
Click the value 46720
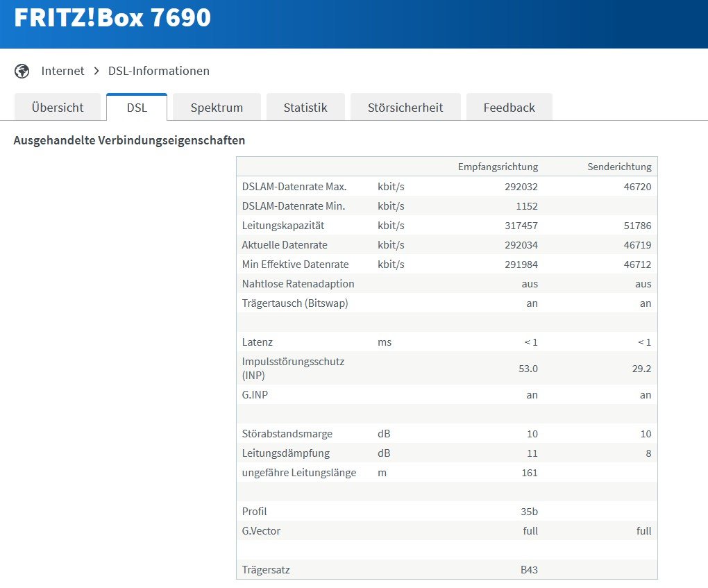click(637, 187)
